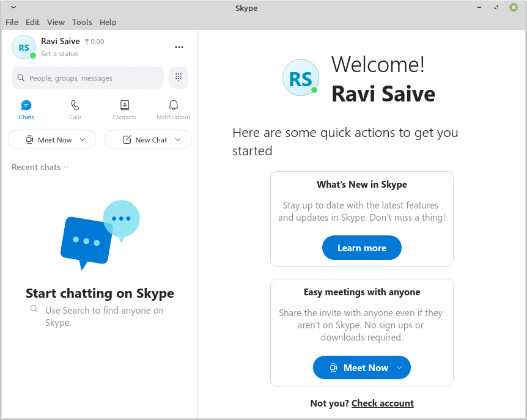The height and width of the screenshot is (420, 527).
Task: Open the Contacts section
Action: click(x=124, y=109)
